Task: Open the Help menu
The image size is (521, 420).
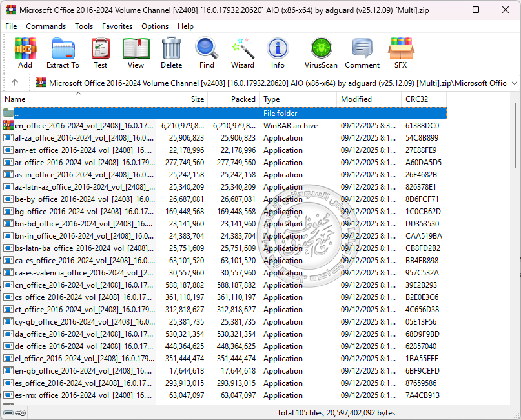Action: point(185,26)
